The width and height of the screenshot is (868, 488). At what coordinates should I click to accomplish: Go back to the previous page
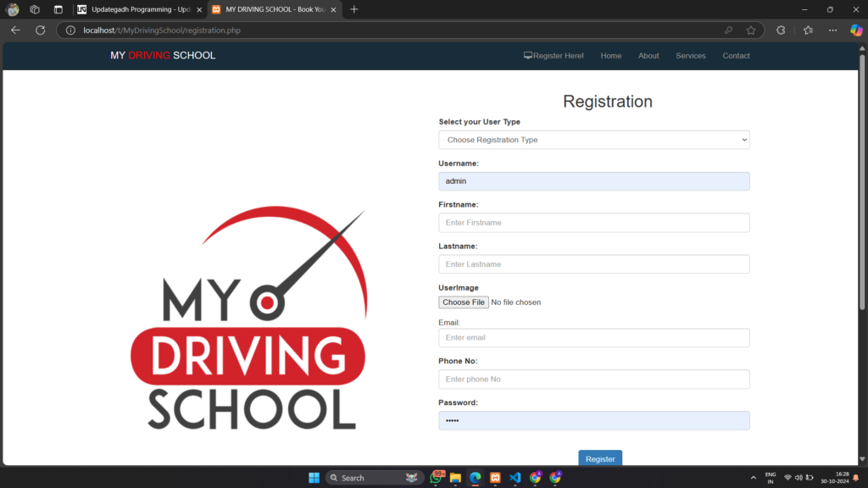(x=15, y=30)
